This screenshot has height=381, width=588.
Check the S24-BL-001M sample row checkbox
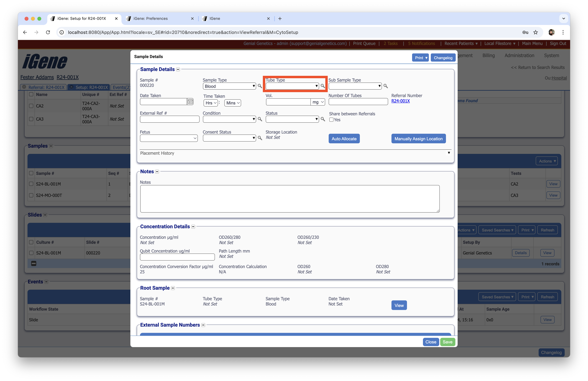point(31,184)
